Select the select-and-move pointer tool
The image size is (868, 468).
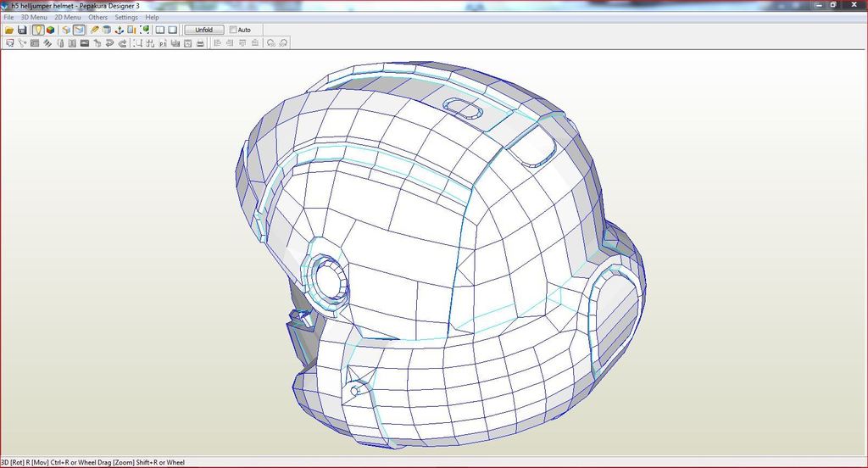point(9,43)
